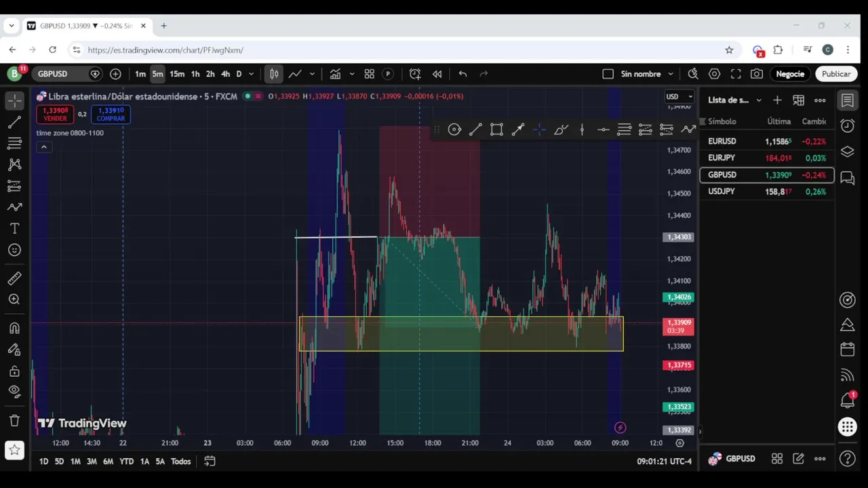Screen dimensions: 868x488
Task: Open the candlestick chart type button
Action: point(273,74)
